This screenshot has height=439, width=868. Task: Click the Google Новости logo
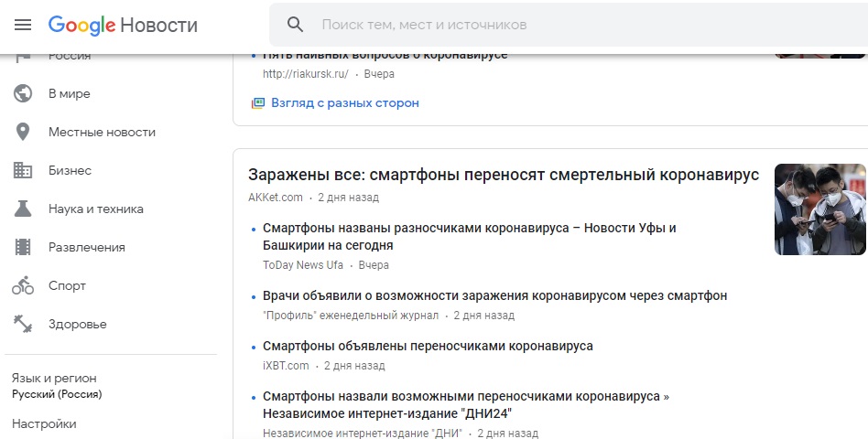click(123, 25)
